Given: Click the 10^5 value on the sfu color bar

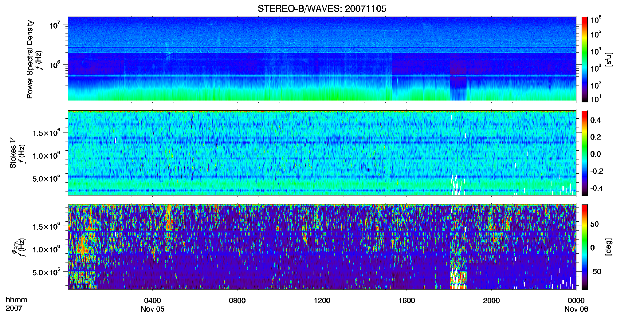Looking at the screenshot, I should (596, 34).
